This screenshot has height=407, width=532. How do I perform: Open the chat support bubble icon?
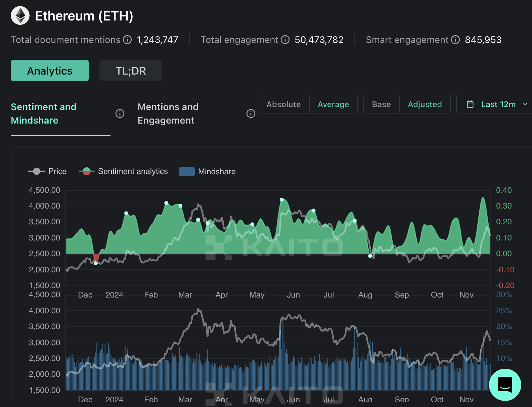click(x=505, y=385)
